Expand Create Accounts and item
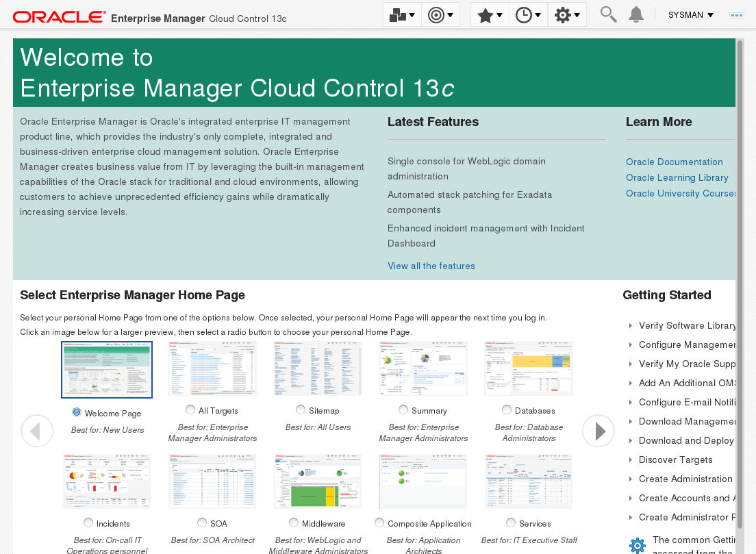The image size is (756, 554). [x=631, y=498]
